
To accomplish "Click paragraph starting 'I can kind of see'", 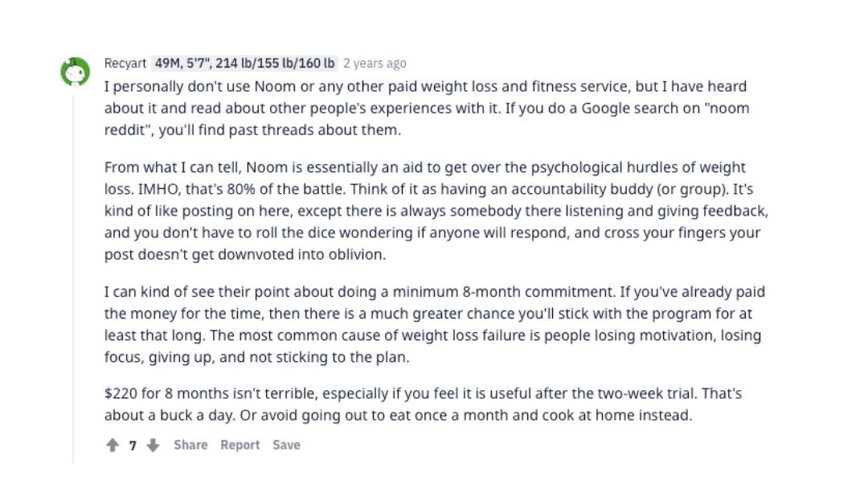I will [435, 324].
